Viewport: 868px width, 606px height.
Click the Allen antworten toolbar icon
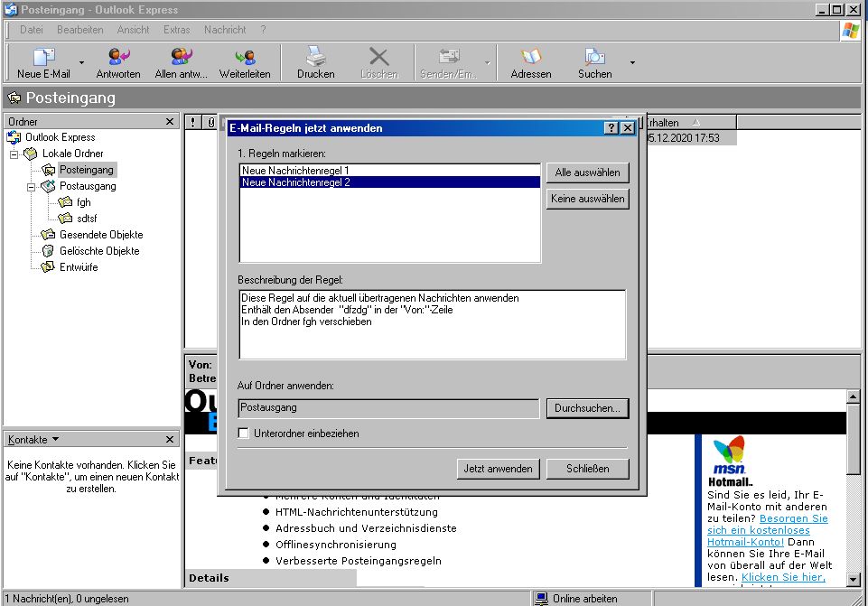[x=181, y=57]
